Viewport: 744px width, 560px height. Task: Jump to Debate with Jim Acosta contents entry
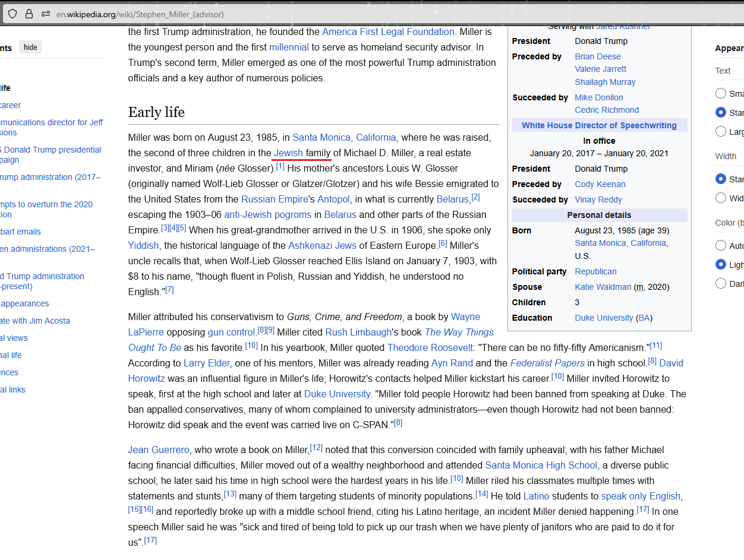pyautogui.click(x=35, y=321)
